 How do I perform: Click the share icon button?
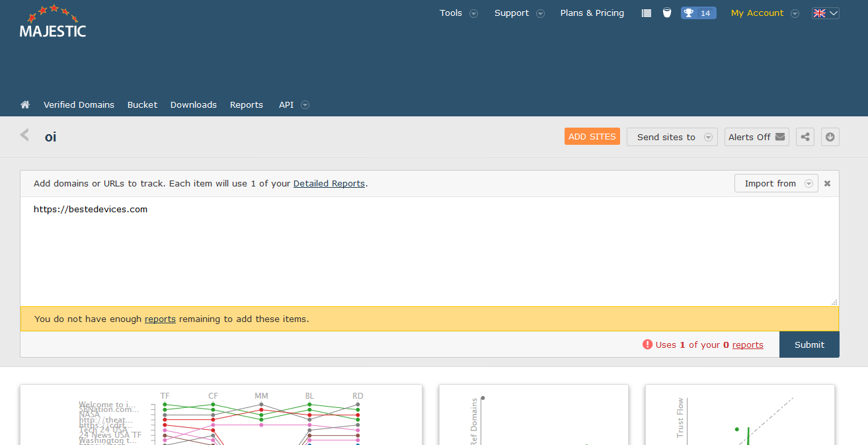805,137
